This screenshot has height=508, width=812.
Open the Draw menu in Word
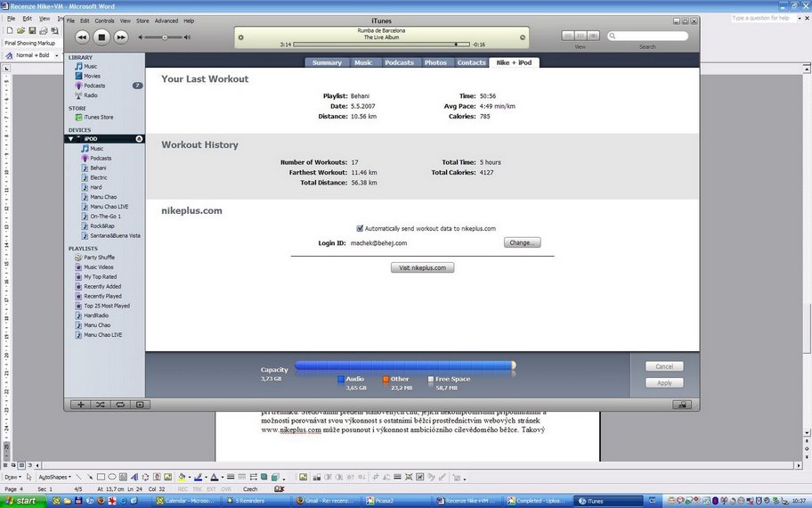[12, 477]
